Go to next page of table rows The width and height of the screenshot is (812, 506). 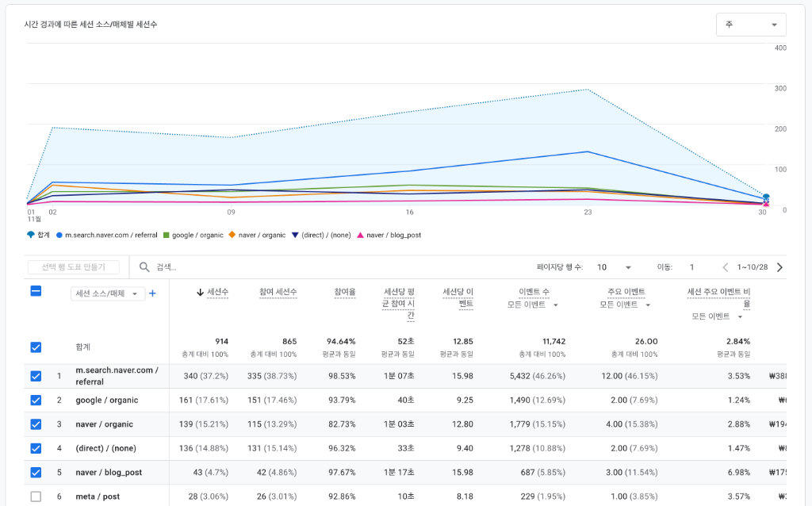pos(779,267)
